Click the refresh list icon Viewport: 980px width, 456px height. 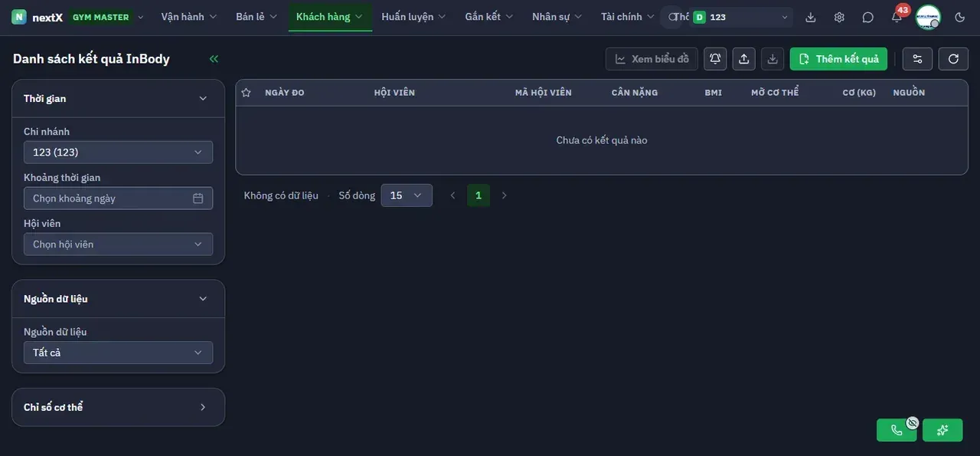(953, 59)
